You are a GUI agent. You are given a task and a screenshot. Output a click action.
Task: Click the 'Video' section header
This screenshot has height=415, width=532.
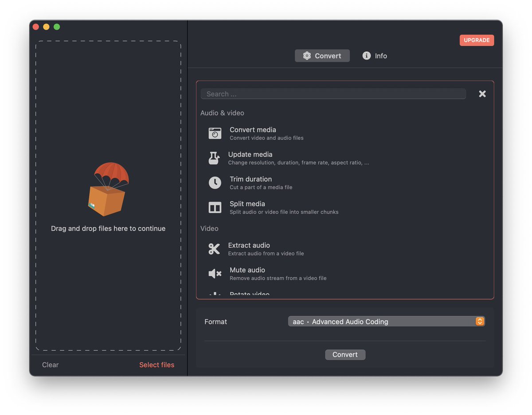tap(209, 229)
